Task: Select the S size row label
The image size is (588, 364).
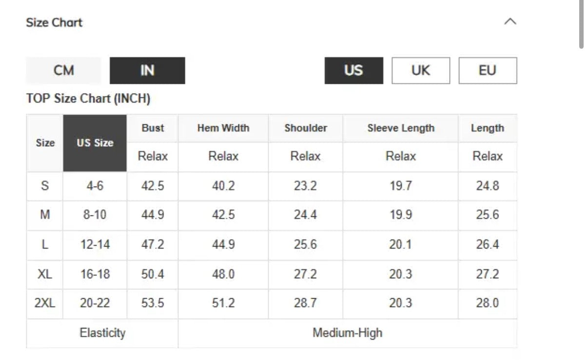Action: coord(45,186)
